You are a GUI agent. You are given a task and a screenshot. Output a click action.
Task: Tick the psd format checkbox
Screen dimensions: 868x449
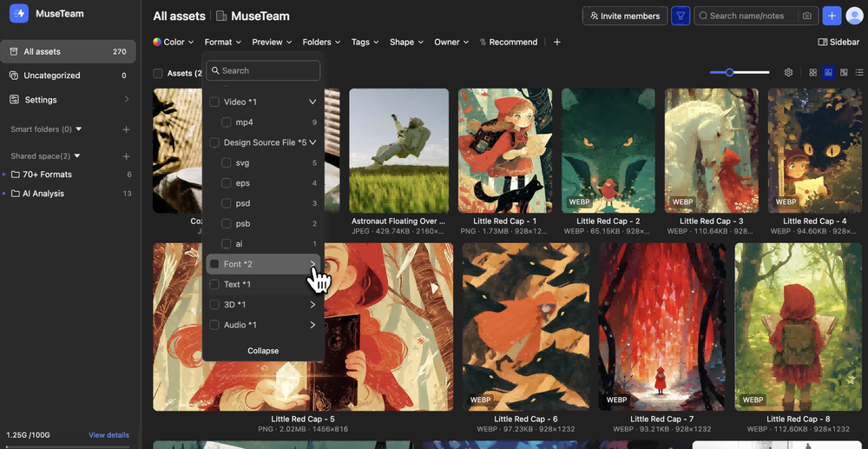[227, 203]
